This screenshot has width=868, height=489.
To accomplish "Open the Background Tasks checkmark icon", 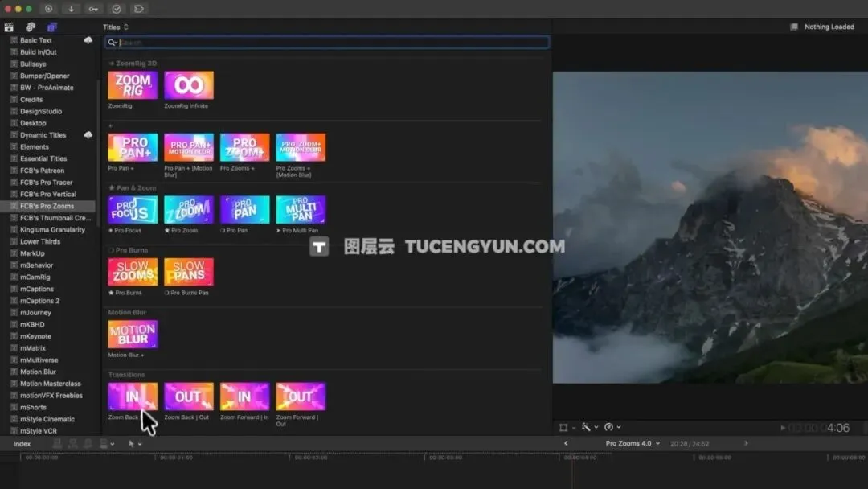I will coord(117,9).
